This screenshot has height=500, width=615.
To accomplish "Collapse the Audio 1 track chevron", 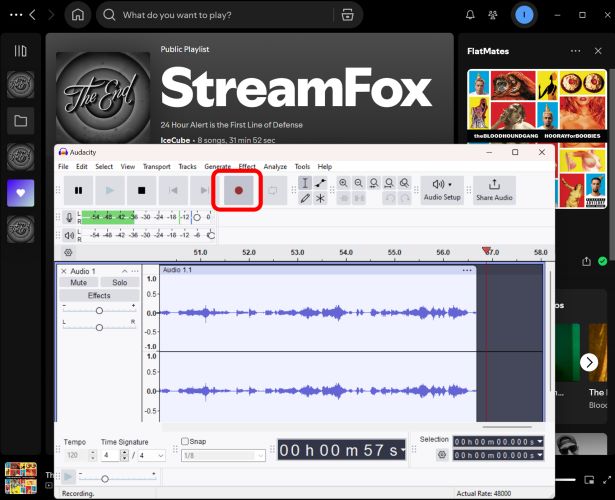I will tap(124, 271).
